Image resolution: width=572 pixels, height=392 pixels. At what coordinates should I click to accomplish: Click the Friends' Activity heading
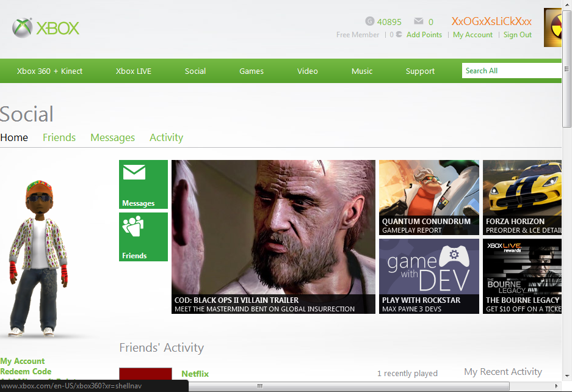click(162, 347)
